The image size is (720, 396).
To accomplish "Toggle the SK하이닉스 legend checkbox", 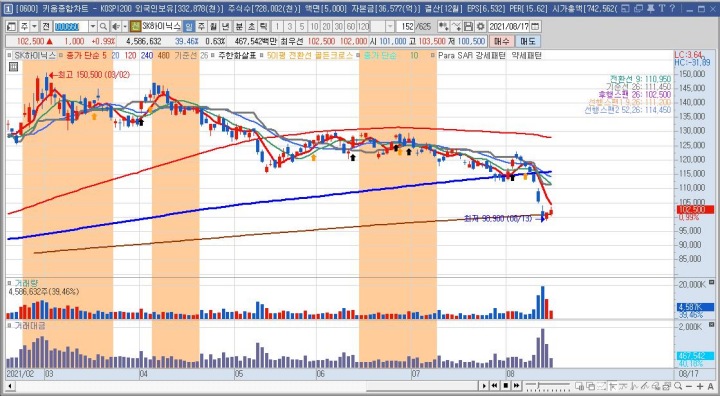I will tap(9, 56).
